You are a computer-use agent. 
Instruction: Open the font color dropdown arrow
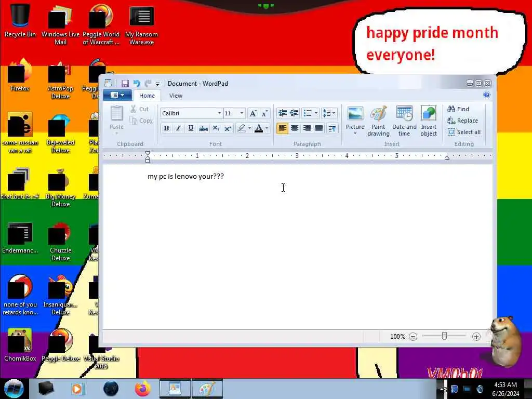click(267, 128)
